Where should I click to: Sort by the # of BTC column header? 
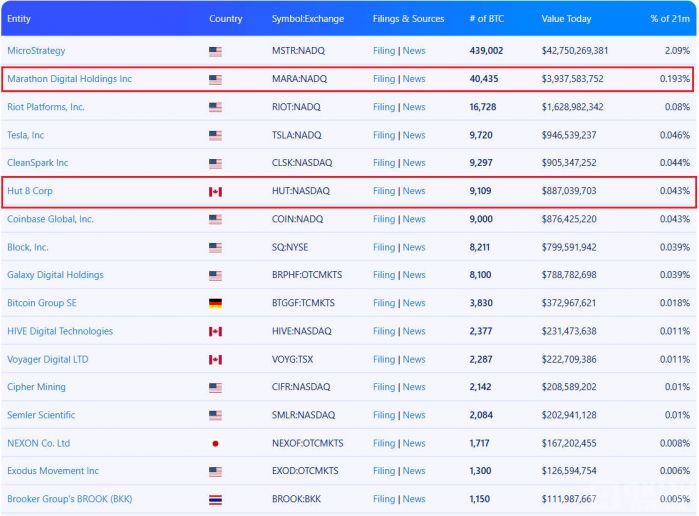[x=486, y=19]
